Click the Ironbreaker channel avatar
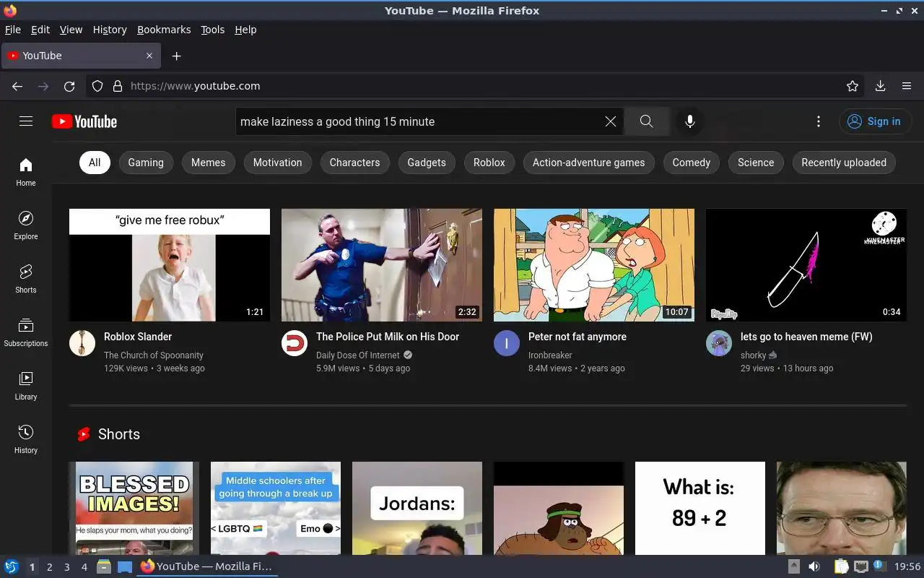 [x=507, y=343]
